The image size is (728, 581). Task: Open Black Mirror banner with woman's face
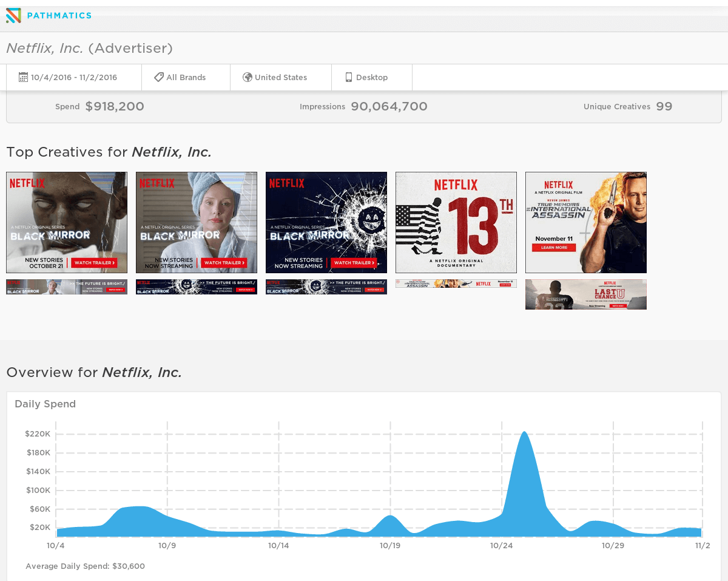(67, 287)
